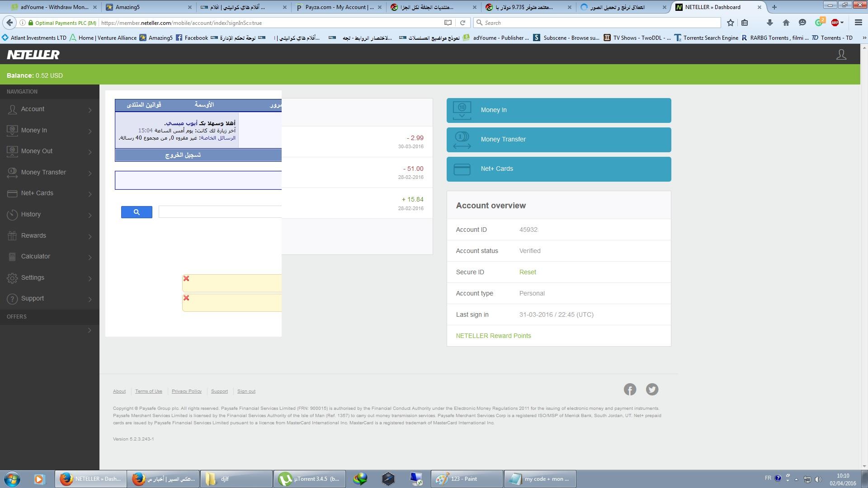Click the About footer link
This screenshot has height=488, width=868.
click(x=119, y=391)
